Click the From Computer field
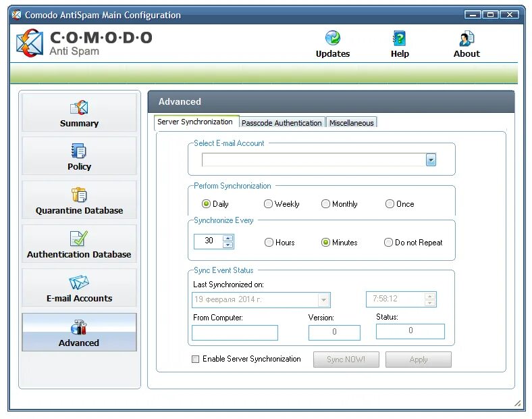 point(235,332)
